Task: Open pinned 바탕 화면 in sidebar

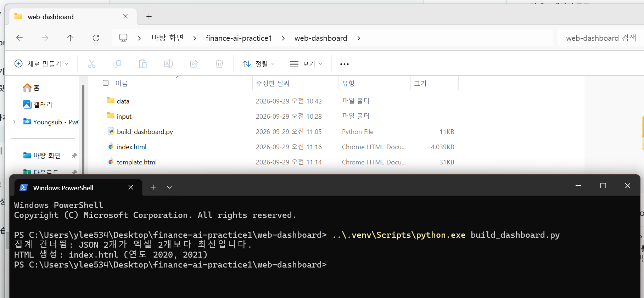Action: point(42,156)
